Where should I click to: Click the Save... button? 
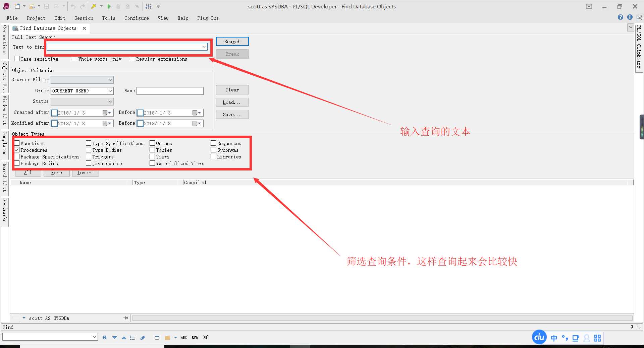point(232,115)
